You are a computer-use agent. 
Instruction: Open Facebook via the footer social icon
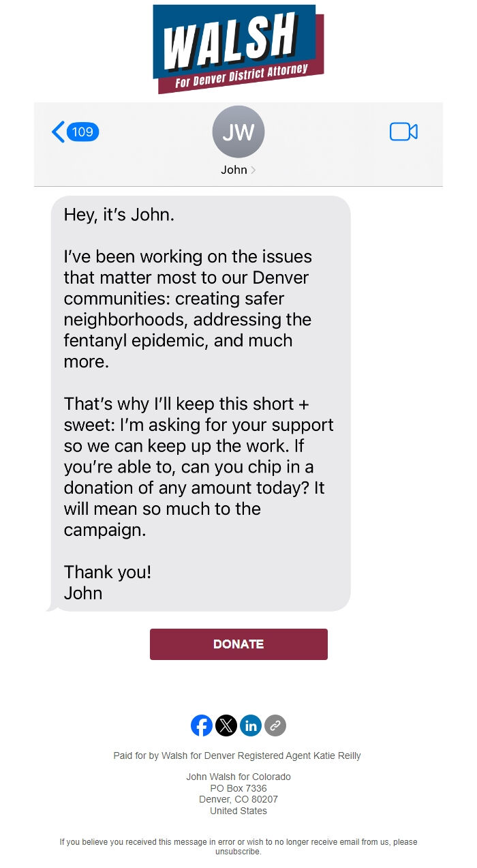[x=202, y=725]
